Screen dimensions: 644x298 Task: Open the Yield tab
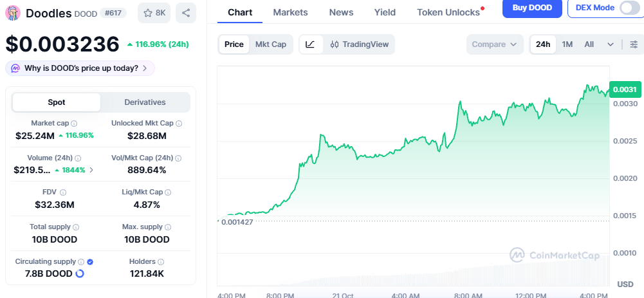tap(385, 12)
